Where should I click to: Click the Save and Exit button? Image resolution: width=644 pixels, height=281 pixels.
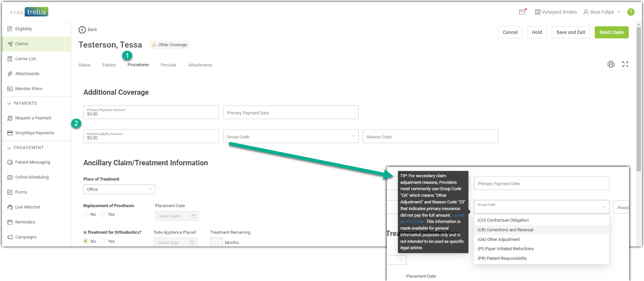(570, 32)
